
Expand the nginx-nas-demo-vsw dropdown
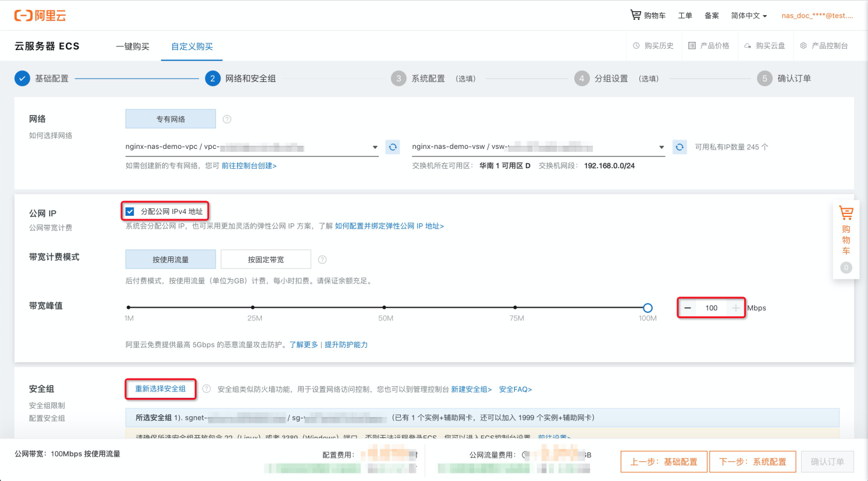click(x=539, y=147)
